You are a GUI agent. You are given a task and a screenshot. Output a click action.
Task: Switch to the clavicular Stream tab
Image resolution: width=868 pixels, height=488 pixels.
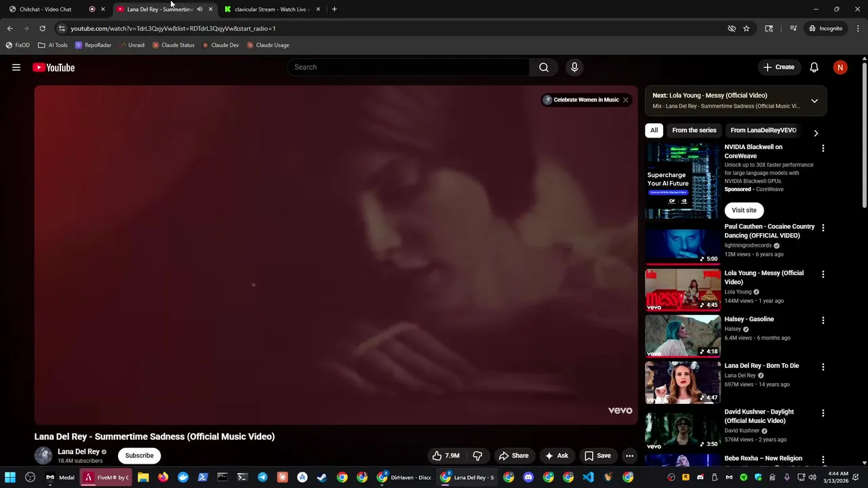271,9
